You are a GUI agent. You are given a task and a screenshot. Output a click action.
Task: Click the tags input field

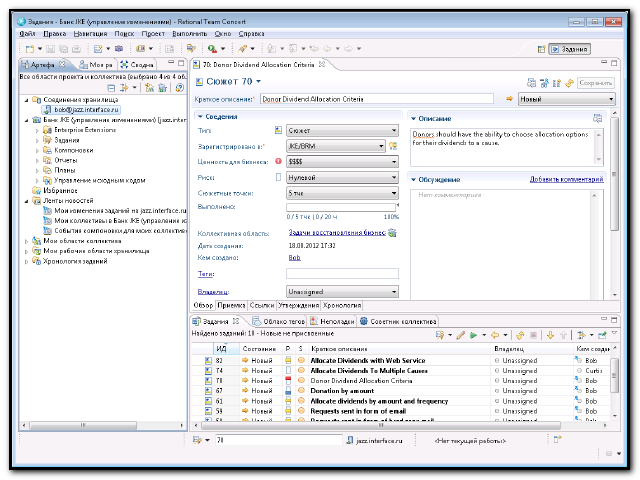point(342,273)
